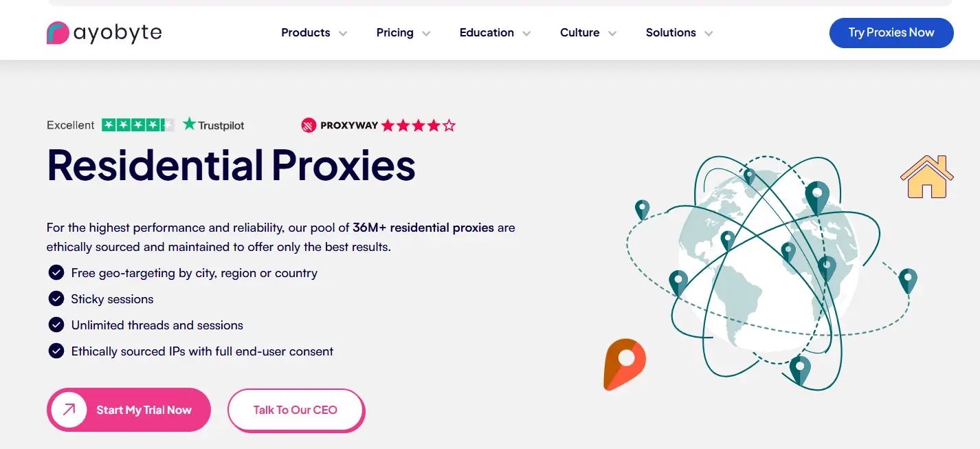
Task: Click the Rayobyte logo icon
Action: [58, 33]
